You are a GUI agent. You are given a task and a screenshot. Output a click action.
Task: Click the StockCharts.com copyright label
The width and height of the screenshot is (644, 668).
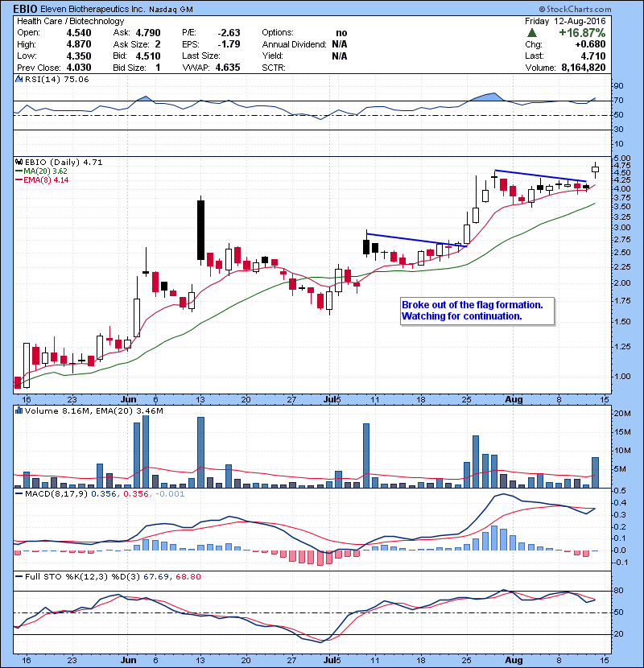point(575,9)
